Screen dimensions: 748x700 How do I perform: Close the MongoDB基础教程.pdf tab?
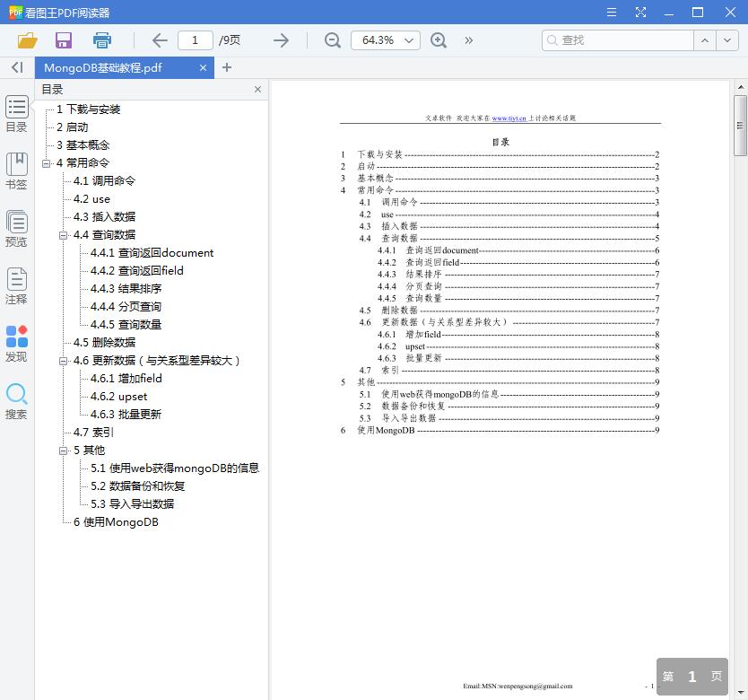203,68
